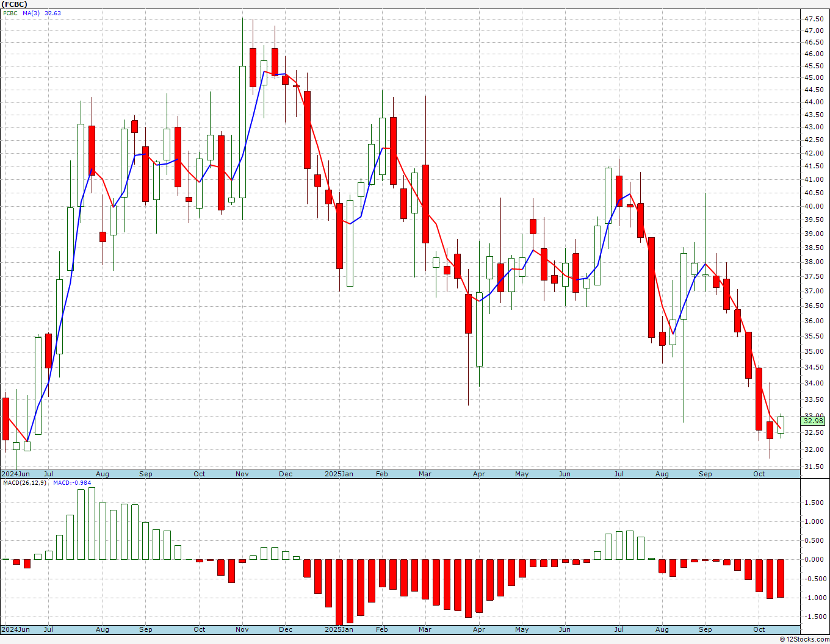
Task: Click the 34.00 price axis label
Action: coord(814,383)
